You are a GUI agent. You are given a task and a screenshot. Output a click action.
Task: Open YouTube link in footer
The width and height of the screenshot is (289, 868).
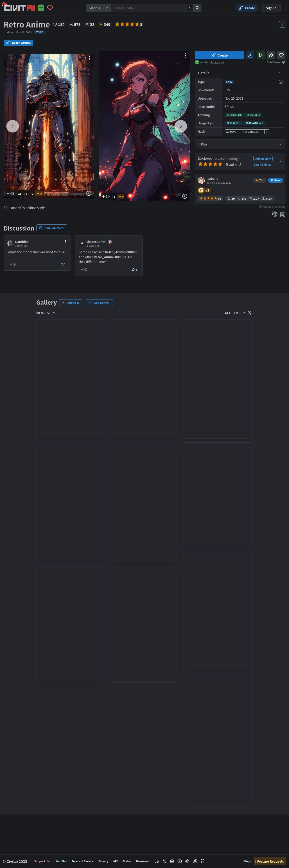(x=180, y=861)
